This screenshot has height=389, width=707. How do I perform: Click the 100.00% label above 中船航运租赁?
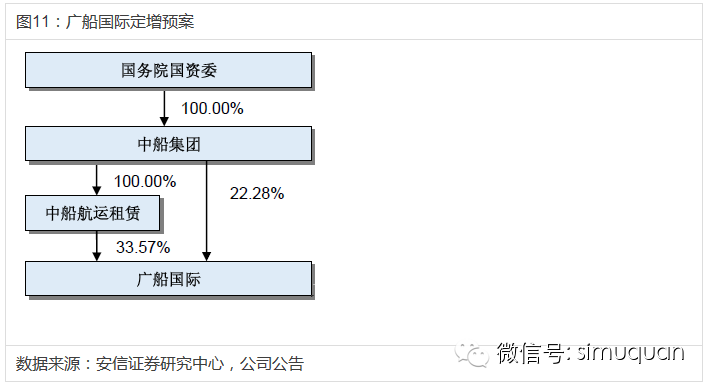145,181
